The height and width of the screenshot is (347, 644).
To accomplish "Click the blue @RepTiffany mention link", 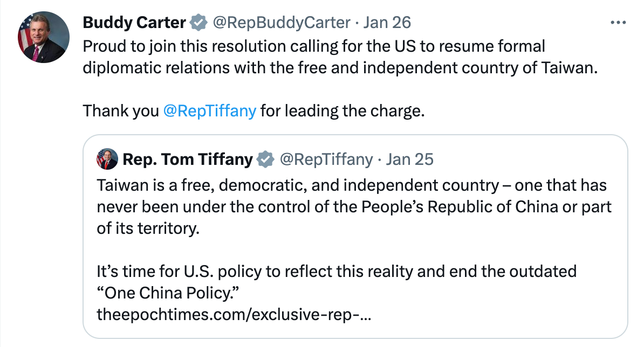I will [x=209, y=111].
